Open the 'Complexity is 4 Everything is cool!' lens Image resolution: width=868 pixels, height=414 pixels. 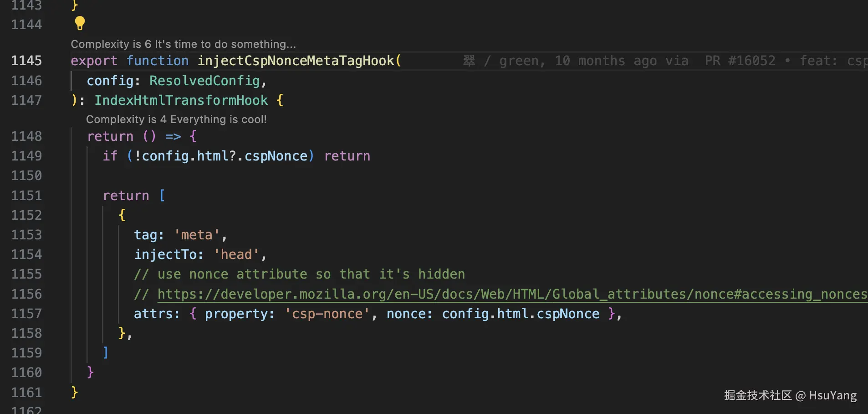coord(176,119)
